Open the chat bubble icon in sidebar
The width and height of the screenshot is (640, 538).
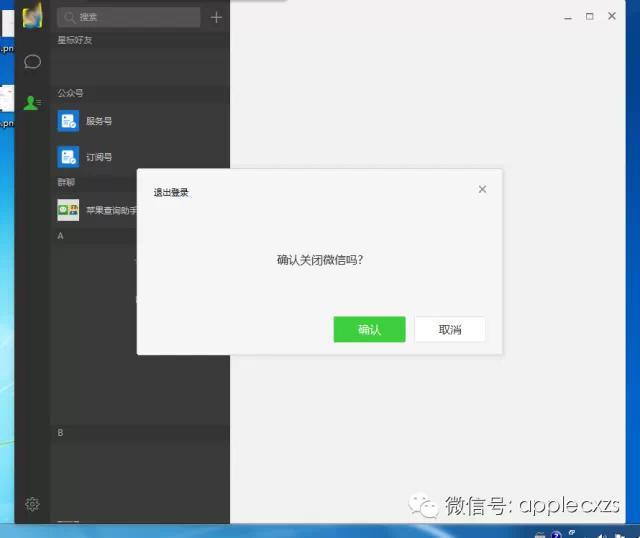(32, 62)
